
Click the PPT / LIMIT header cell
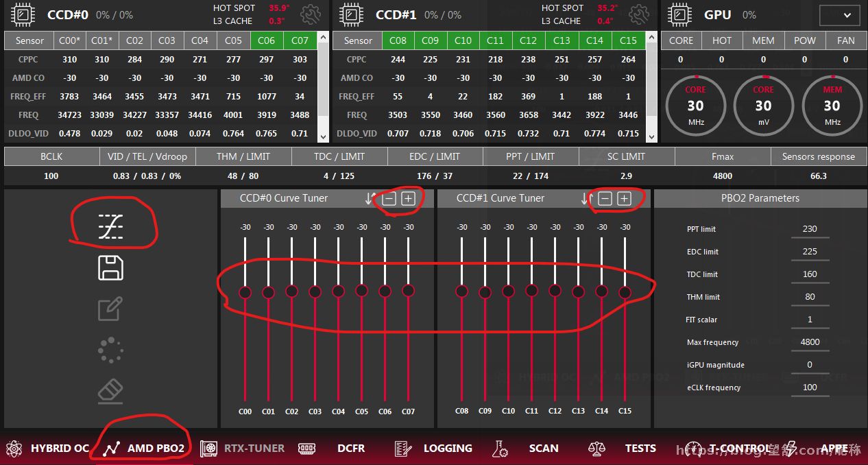click(531, 156)
